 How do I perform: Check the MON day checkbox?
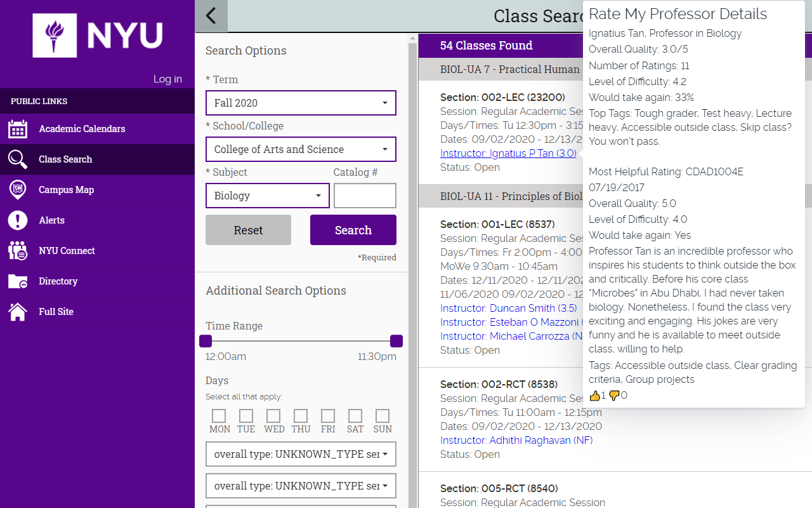point(219,416)
